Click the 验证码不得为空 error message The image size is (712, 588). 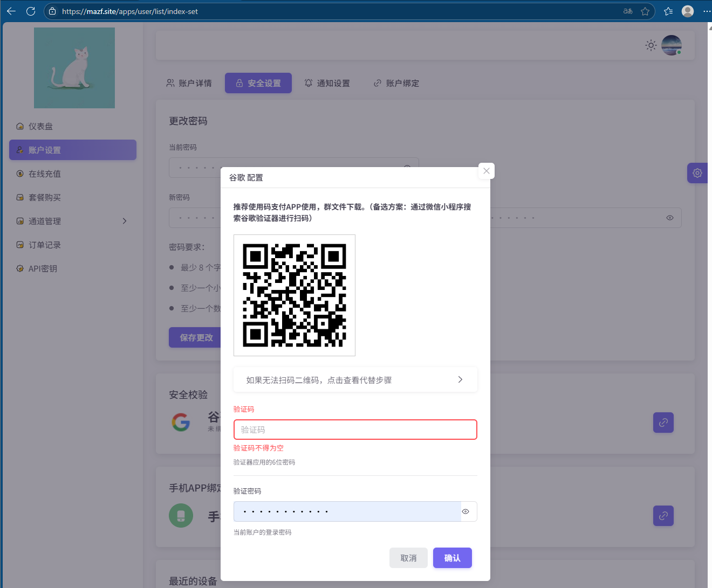pos(258,448)
